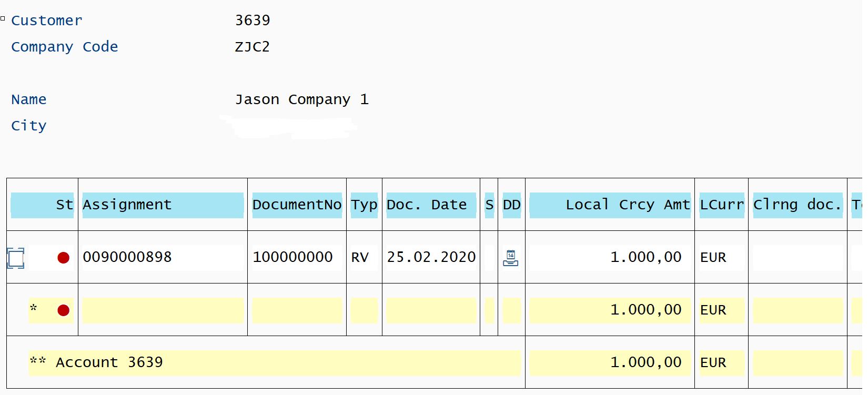Click the Customer label

47,21
